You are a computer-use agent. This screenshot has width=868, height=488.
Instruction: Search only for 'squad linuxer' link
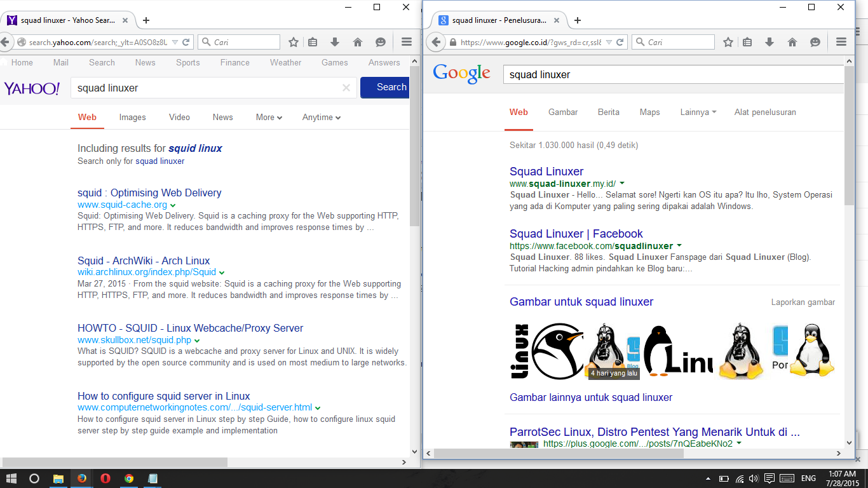pyautogui.click(x=159, y=161)
